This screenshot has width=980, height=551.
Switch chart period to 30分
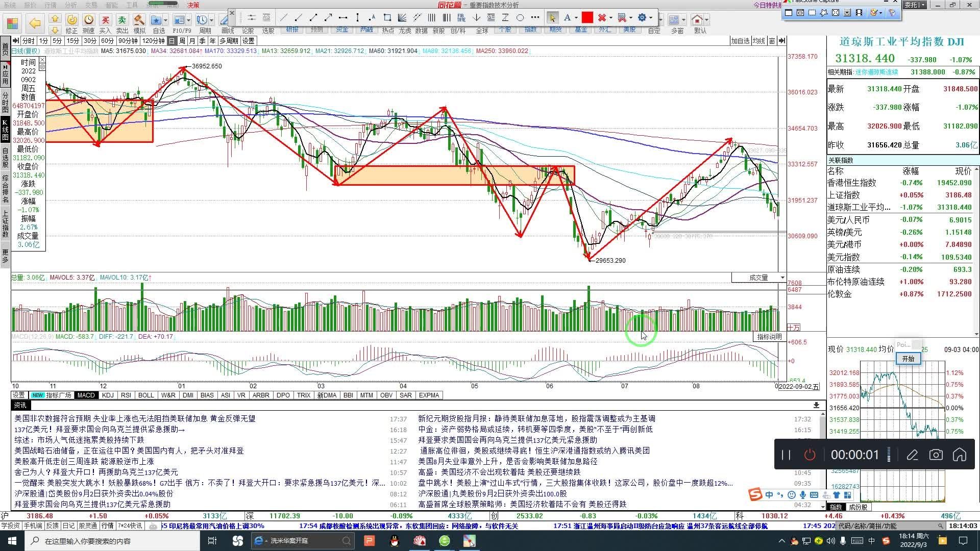pyautogui.click(x=90, y=41)
